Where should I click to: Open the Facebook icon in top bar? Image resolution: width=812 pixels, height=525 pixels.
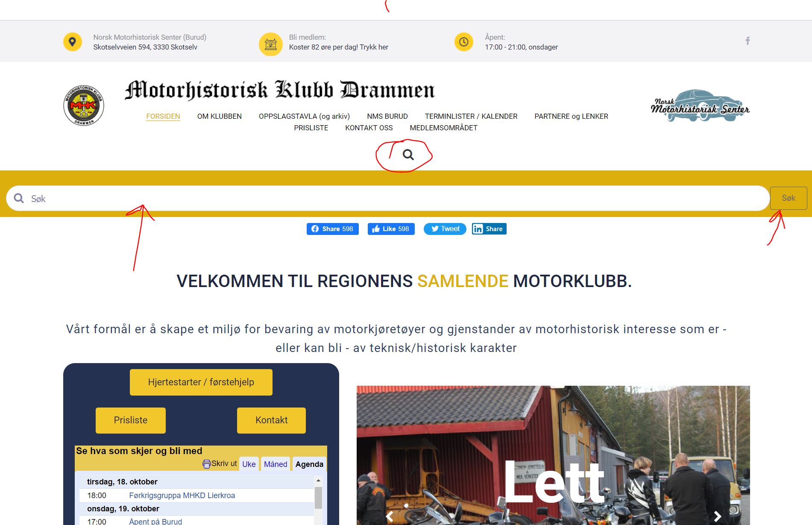tap(748, 41)
